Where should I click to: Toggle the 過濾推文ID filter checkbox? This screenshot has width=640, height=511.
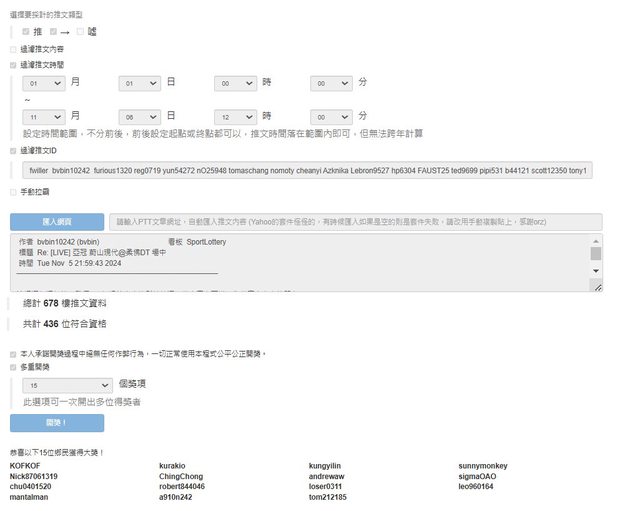pyautogui.click(x=13, y=151)
